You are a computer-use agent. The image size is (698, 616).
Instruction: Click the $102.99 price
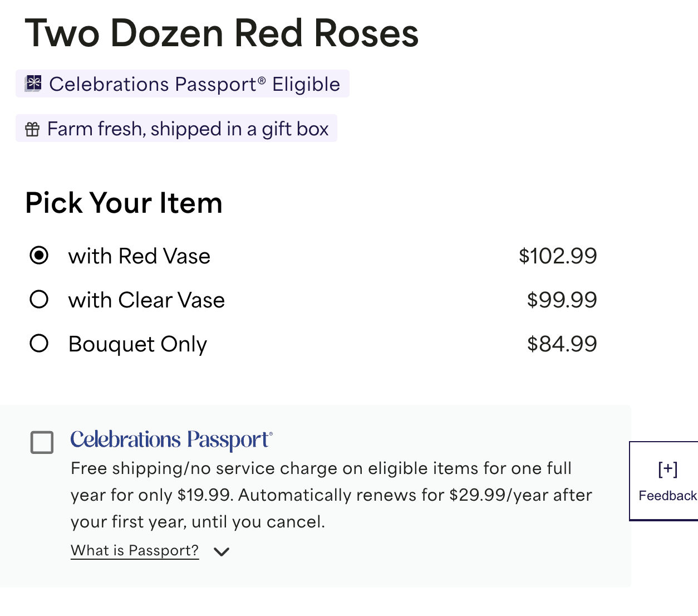click(x=558, y=256)
